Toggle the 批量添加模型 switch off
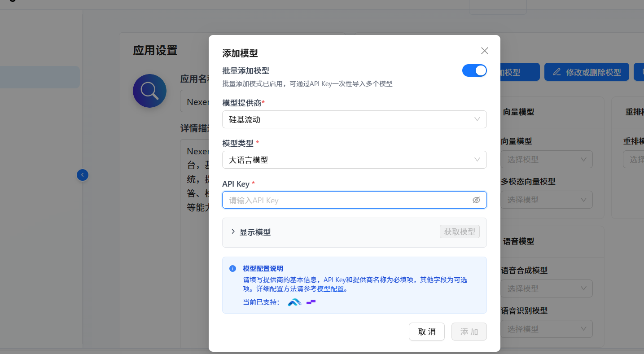 [x=474, y=70]
